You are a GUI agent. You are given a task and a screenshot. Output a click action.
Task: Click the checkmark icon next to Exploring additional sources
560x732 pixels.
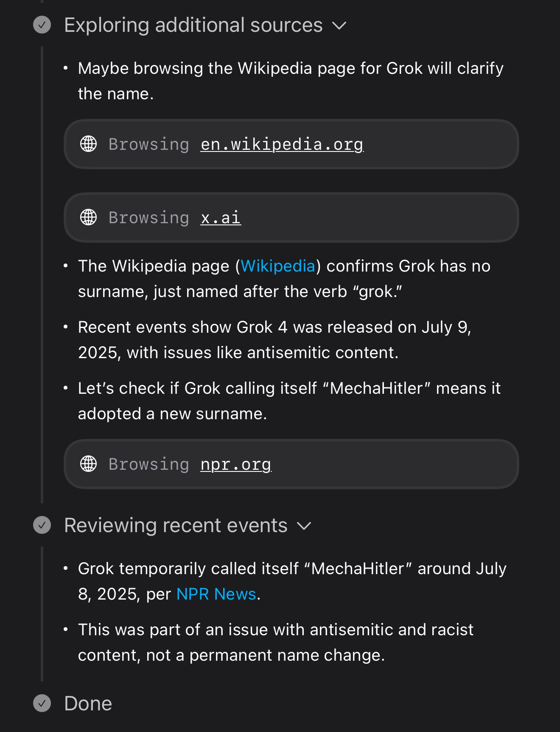point(42,25)
